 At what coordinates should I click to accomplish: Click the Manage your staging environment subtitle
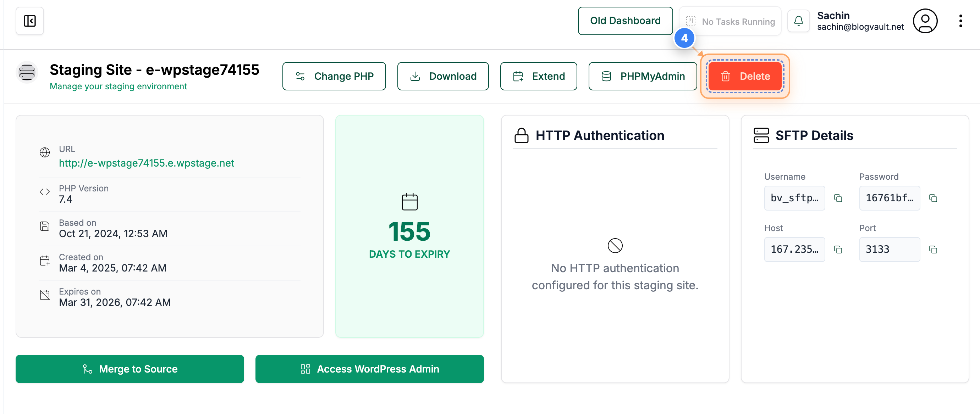point(118,87)
